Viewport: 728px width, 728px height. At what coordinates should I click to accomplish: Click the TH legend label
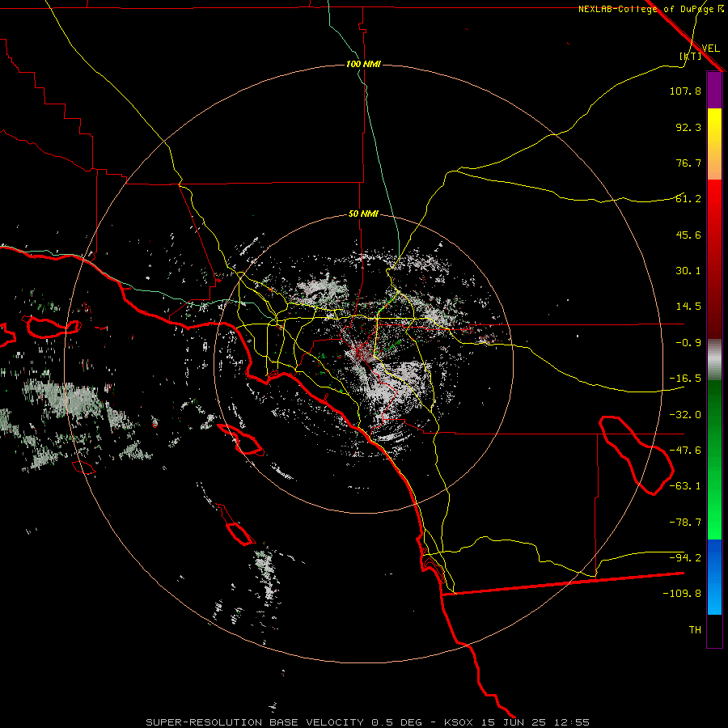(x=695, y=630)
